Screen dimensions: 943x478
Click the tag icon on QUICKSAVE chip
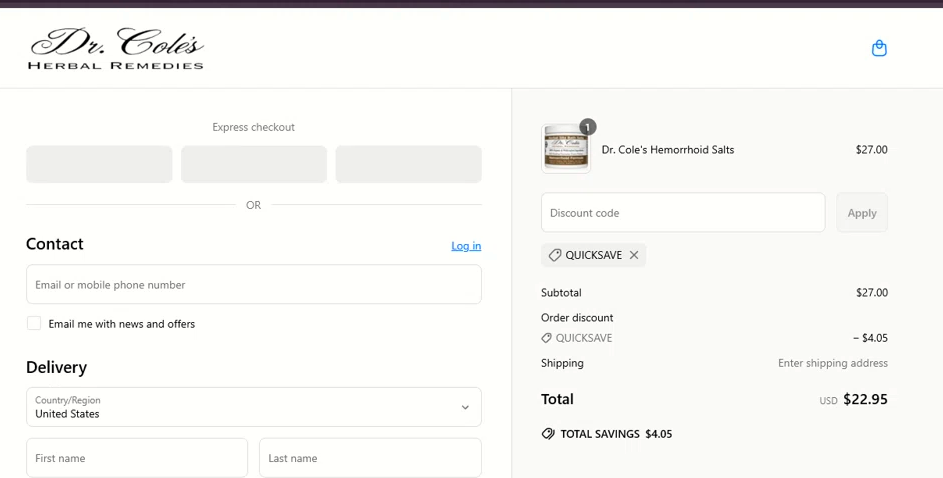(x=554, y=255)
